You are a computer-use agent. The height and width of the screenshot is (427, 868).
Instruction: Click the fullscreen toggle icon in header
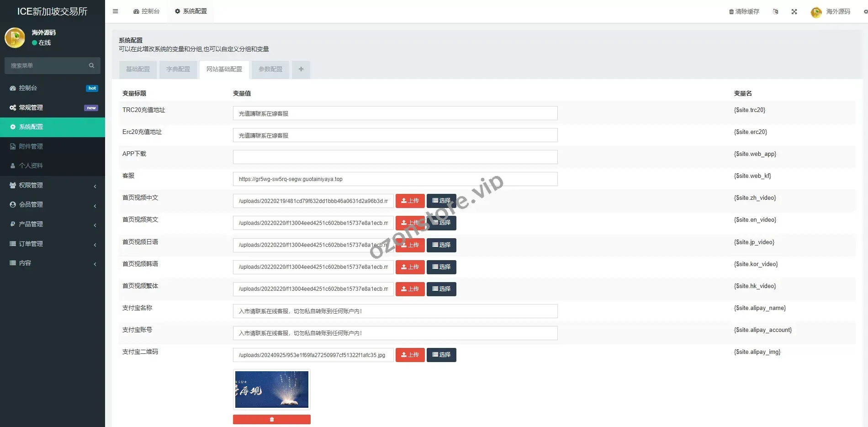click(x=794, y=12)
